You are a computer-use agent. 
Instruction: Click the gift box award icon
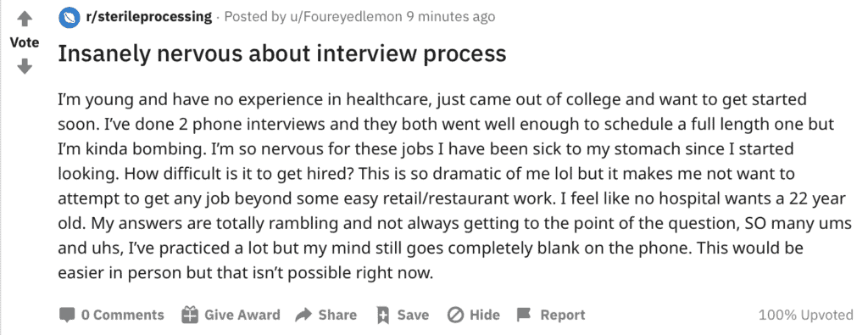(x=190, y=315)
